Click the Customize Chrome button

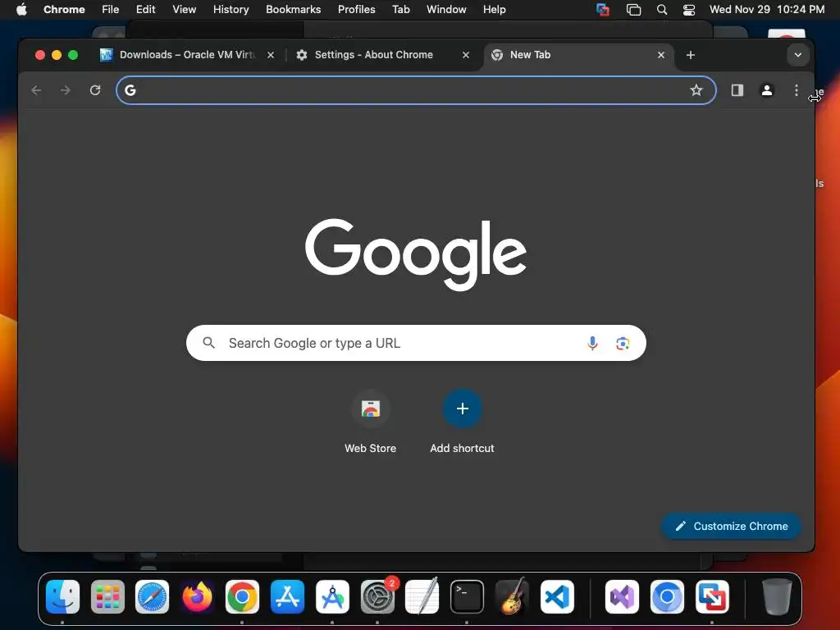tap(731, 526)
